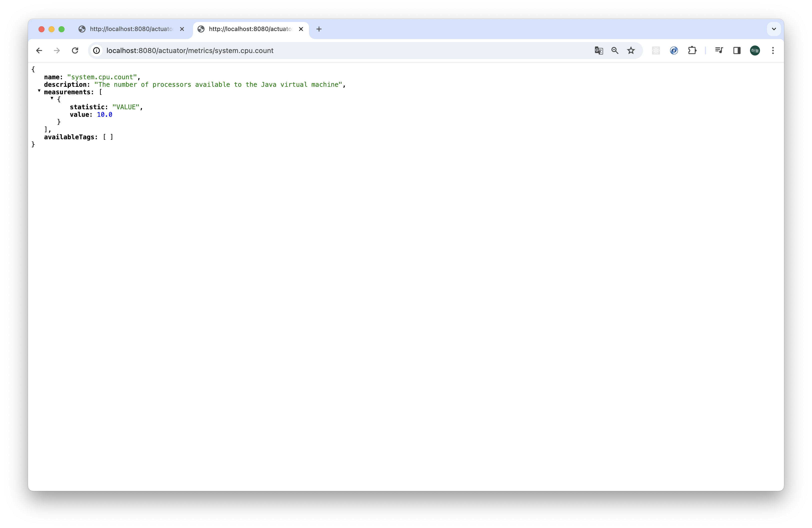Open the zoom magnifier icon

click(x=615, y=50)
